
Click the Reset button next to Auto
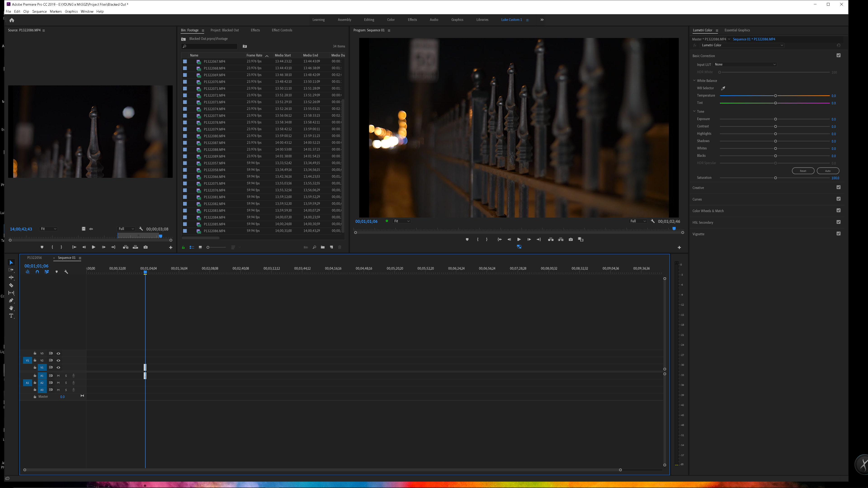tap(803, 171)
